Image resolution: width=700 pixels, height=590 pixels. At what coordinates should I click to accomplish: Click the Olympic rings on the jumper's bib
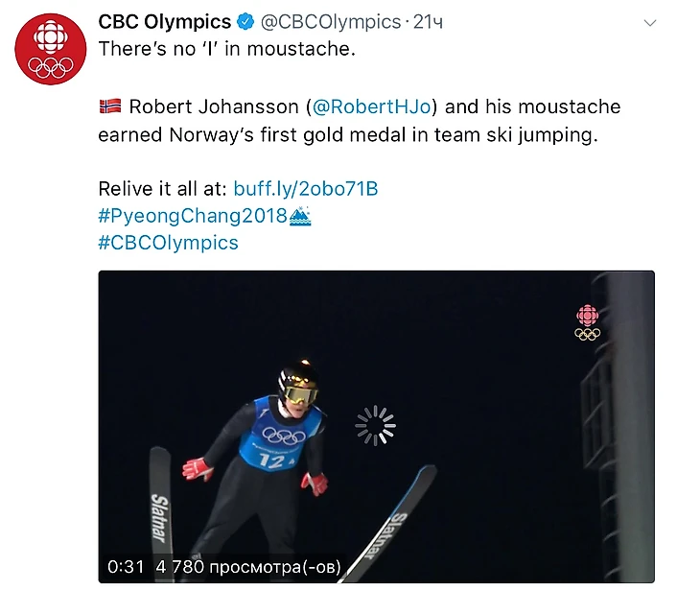(x=284, y=436)
